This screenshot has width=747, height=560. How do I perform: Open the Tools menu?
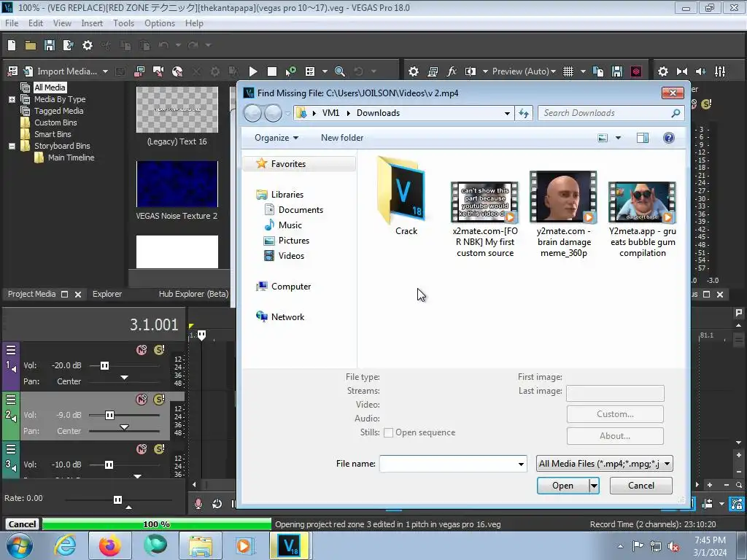[123, 23]
